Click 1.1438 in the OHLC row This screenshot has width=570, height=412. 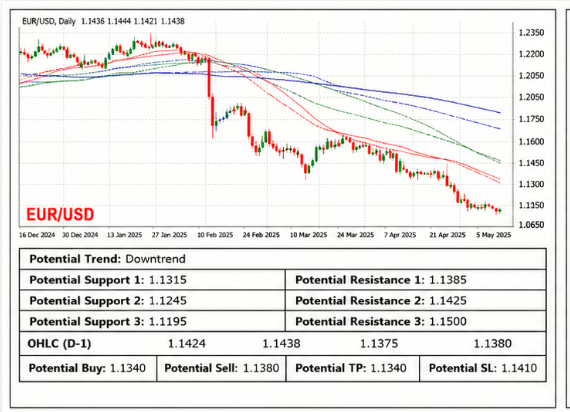(281, 344)
